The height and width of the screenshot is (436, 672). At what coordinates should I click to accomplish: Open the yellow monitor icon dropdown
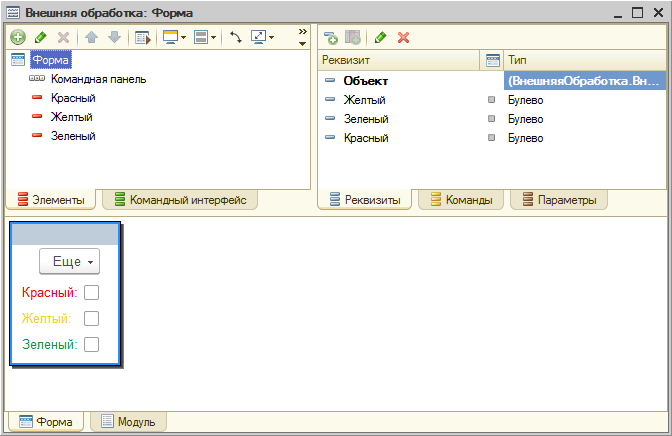pos(174,37)
